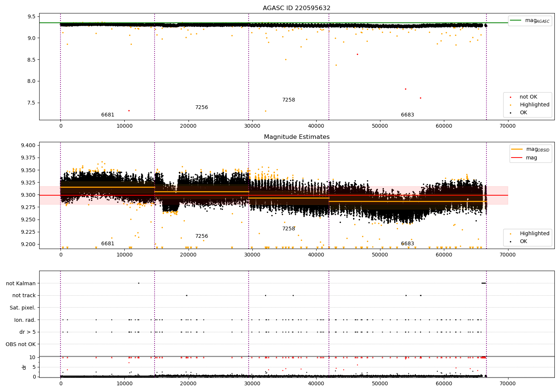This screenshot has width=560, height=392.
Task: Click obsid label 6681 in Magnitude Estimates panel
Action: (108, 244)
